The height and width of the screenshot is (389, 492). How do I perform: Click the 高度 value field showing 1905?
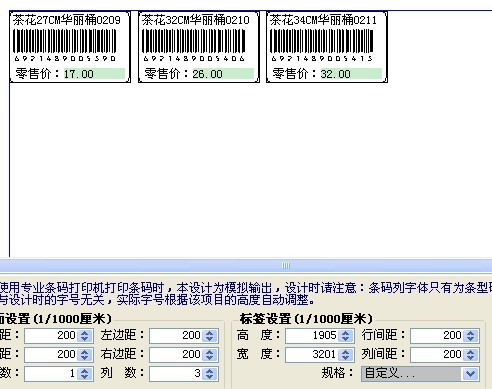click(x=312, y=335)
